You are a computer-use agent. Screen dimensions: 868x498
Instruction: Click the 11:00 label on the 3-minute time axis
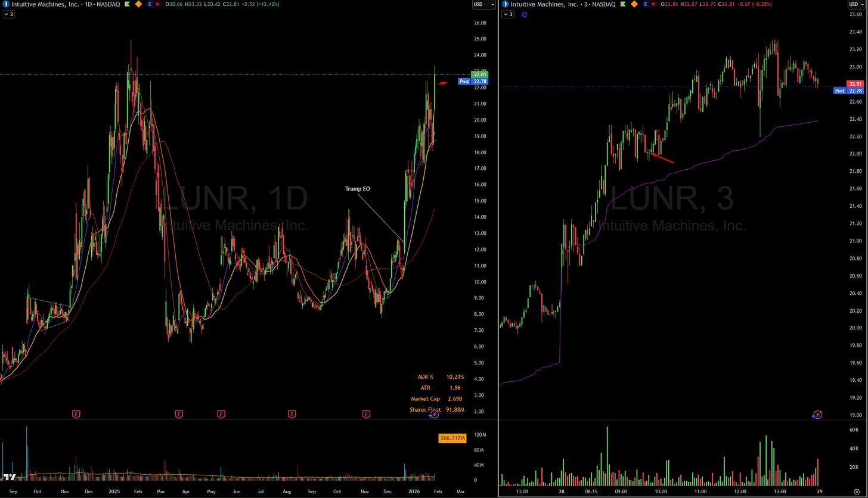tap(700, 492)
